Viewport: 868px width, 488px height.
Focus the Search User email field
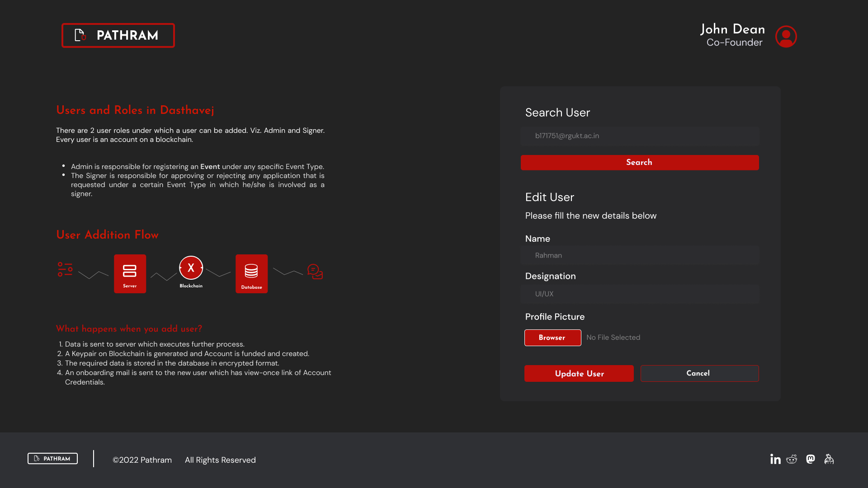(x=639, y=136)
